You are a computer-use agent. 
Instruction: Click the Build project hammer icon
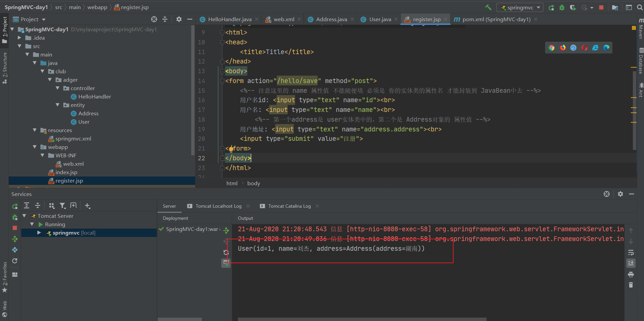click(488, 7)
